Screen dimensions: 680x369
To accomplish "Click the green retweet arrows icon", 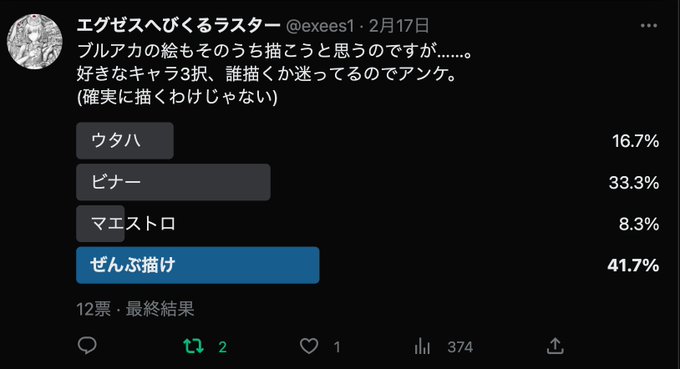I will pyautogui.click(x=193, y=346).
